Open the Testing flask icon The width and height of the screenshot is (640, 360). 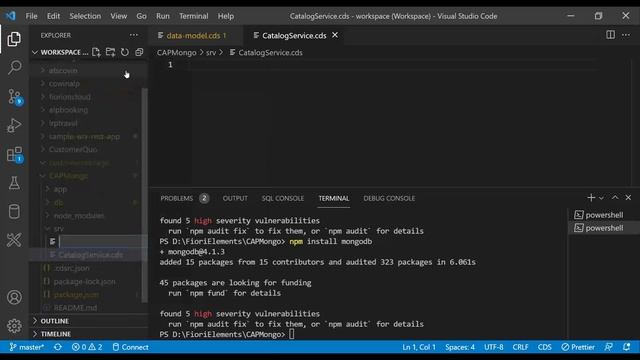click(x=14, y=183)
